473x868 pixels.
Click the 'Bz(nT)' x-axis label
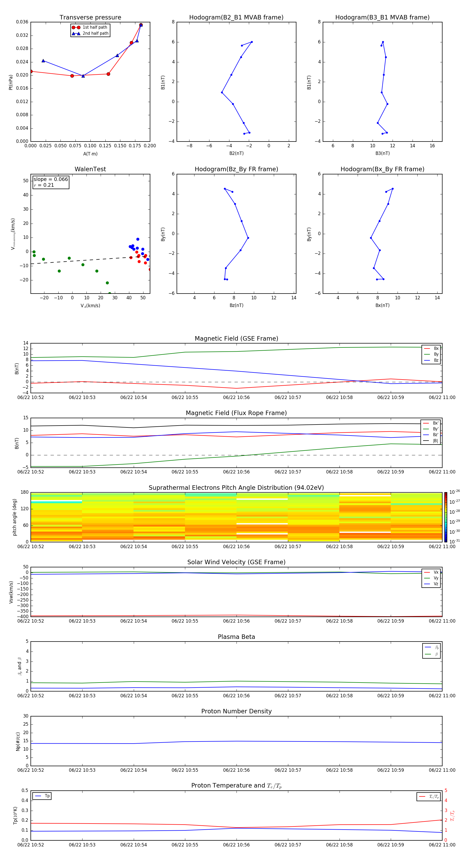click(236, 305)
